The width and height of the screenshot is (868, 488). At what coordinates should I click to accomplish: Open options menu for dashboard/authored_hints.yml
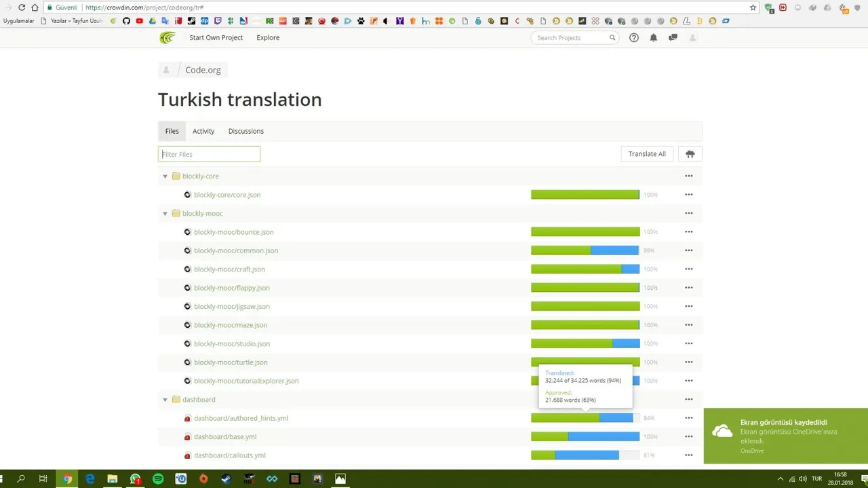(689, 418)
